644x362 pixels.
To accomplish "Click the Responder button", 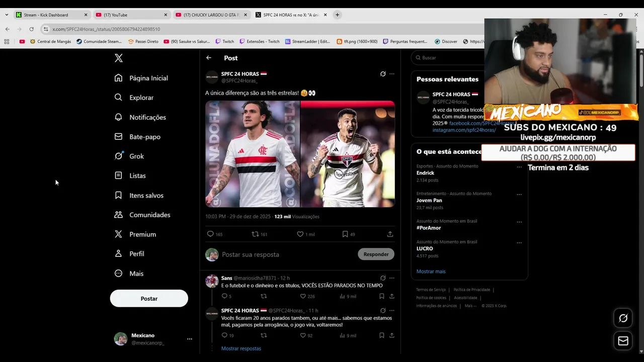I will coord(376,254).
